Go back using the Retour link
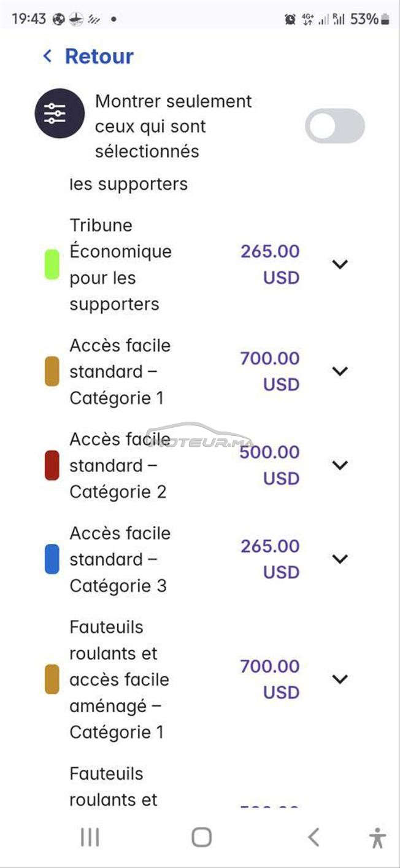Screen dimensions: 400x868 coord(99,56)
